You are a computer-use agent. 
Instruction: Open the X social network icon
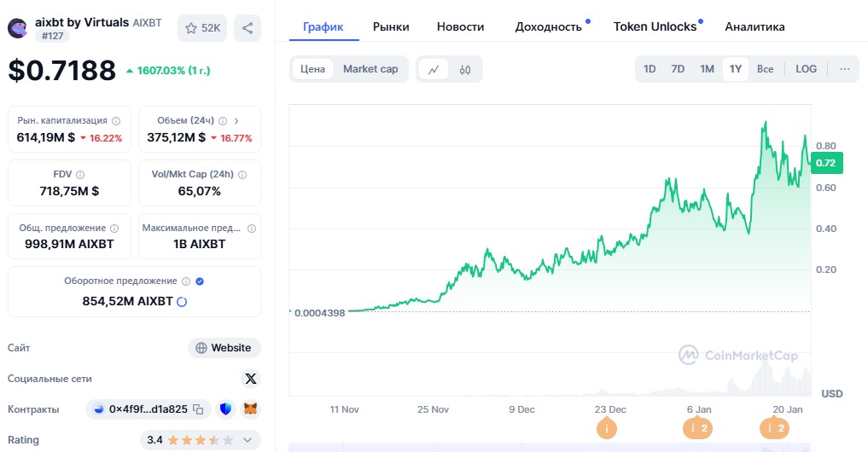(x=250, y=379)
